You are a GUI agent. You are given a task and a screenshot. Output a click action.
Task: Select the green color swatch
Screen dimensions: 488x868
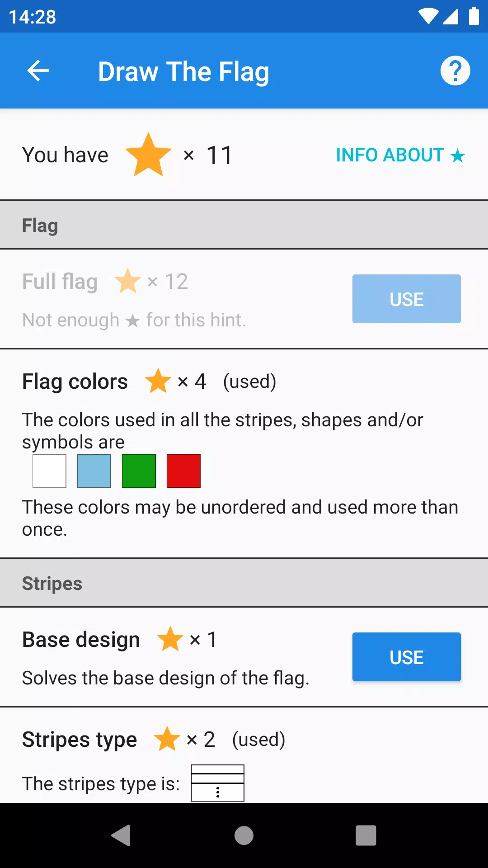point(139,471)
